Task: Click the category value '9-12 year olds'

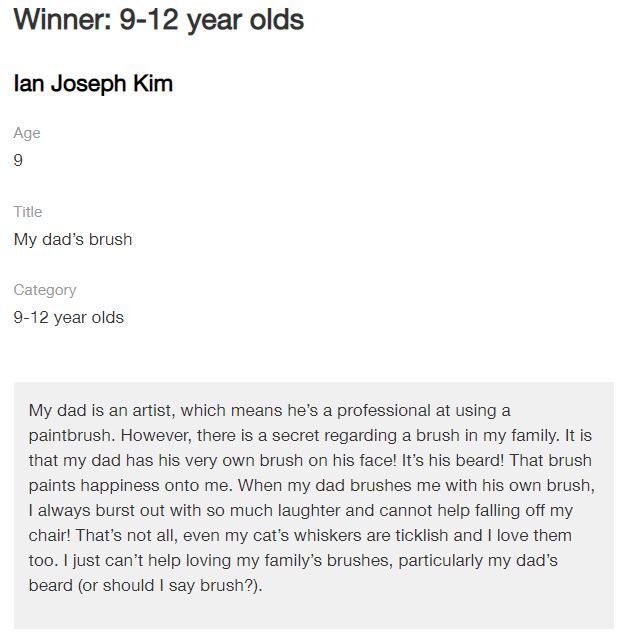Action: 68,317
